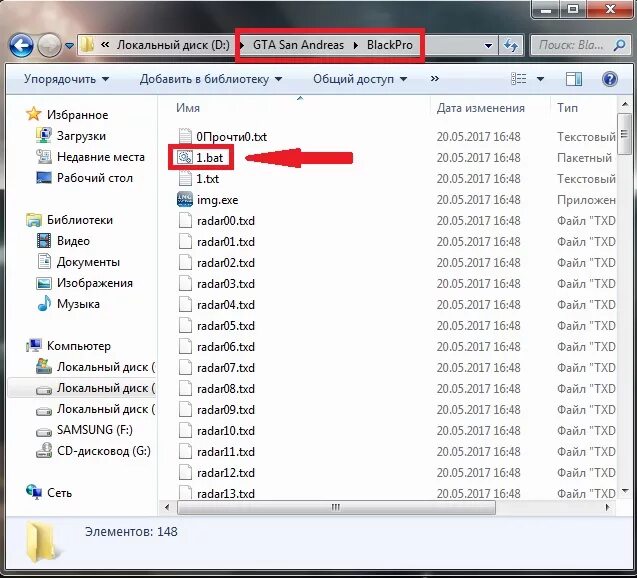Expand arrow after GTA San Andreas breadcrumb
637x578 pixels.
pyautogui.click(x=356, y=45)
